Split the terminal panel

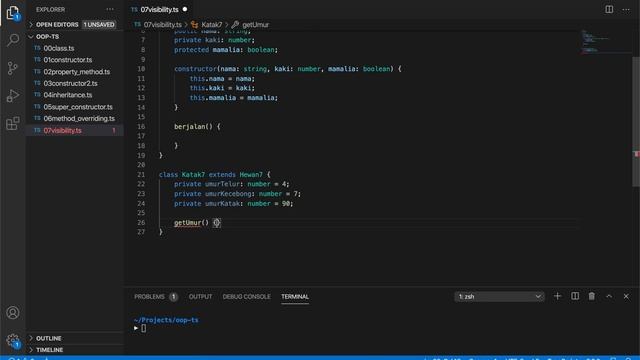pos(575,296)
